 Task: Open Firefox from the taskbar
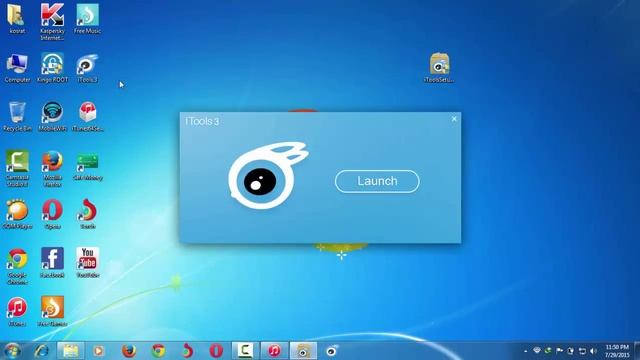tap(129, 351)
